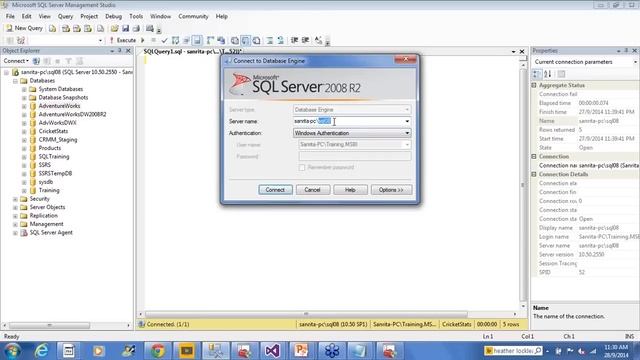This screenshot has width=640, height=360.
Task: Open a SQL Server Compact Query
Action: [x=100, y=28]
